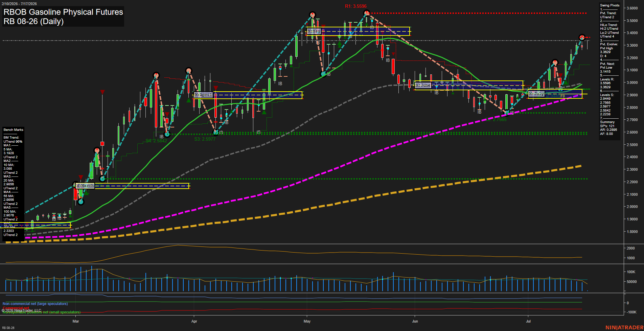Click the Swing Pivots panel heading
The image size is (644, 331).
610,5
